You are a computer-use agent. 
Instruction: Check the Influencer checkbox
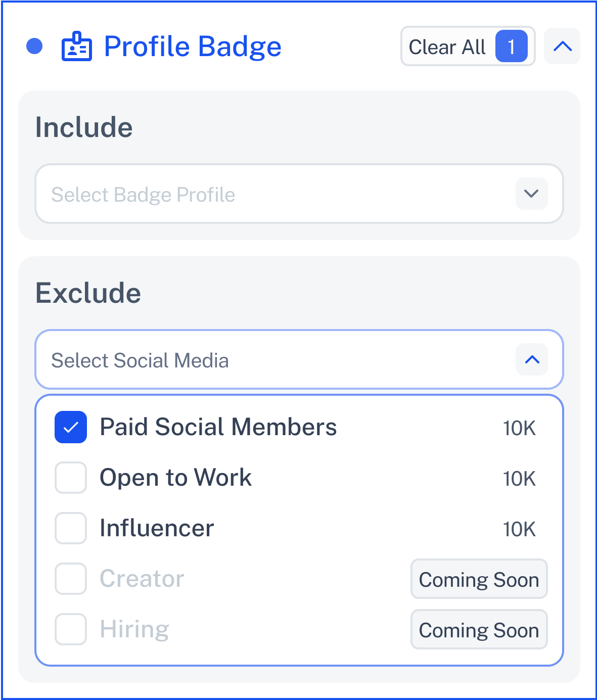coord(71,528)
